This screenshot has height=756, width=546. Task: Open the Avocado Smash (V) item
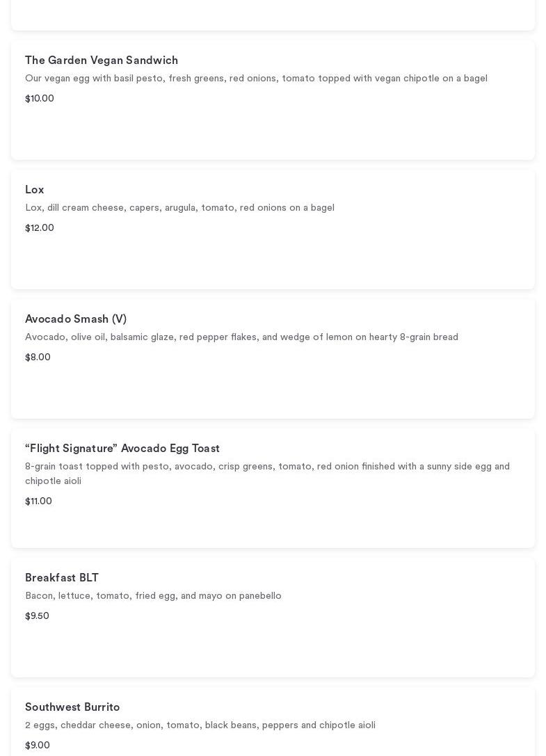(x=76, y=319)
